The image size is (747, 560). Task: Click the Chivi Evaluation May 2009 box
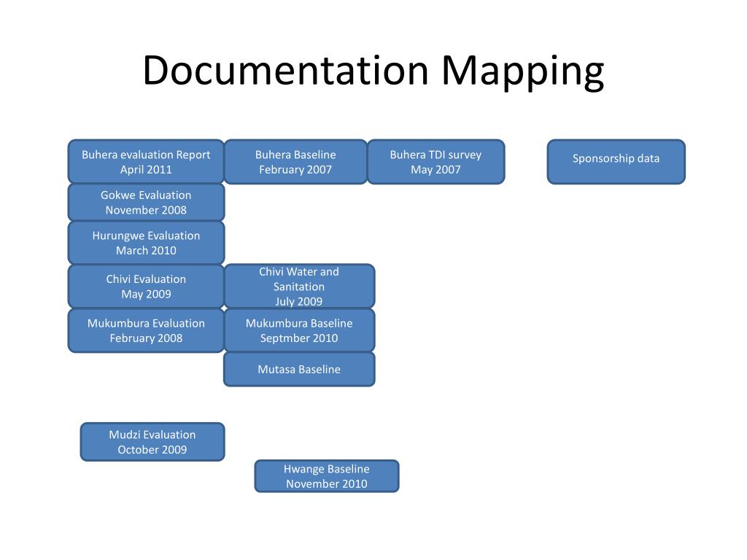pos(146,286)
